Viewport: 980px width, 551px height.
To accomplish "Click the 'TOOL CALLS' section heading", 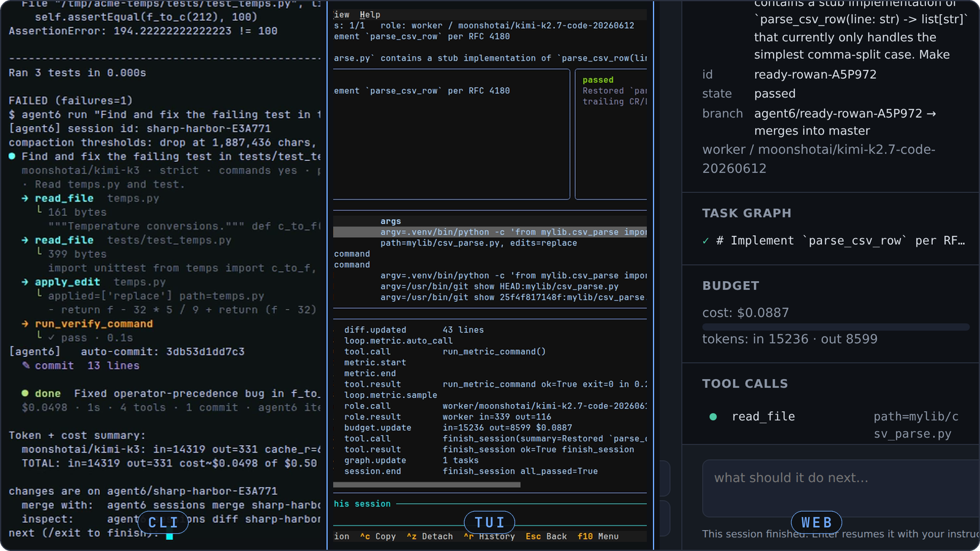I will point(745,384).
